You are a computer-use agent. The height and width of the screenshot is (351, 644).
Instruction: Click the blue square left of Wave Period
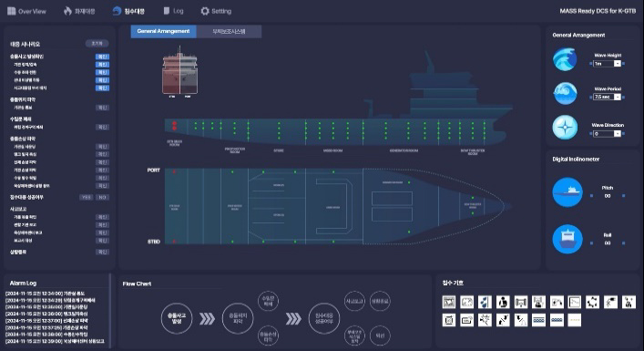pyautogui.click(x=590, y=98)
